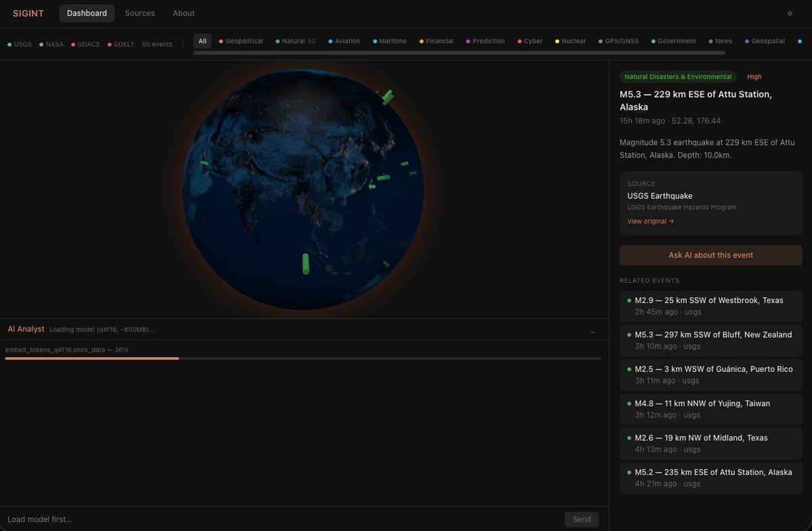The height and width of the screenshot is (531, 812).
Task: Filter by Geopolitical category
Action: [x=241, y=41]
